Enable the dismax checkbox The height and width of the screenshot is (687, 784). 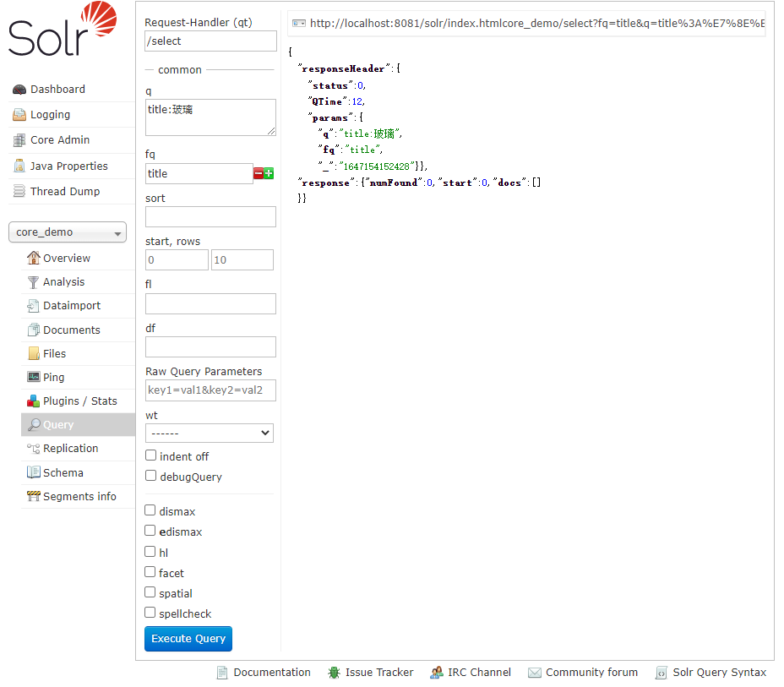click(x=150, y=510)
